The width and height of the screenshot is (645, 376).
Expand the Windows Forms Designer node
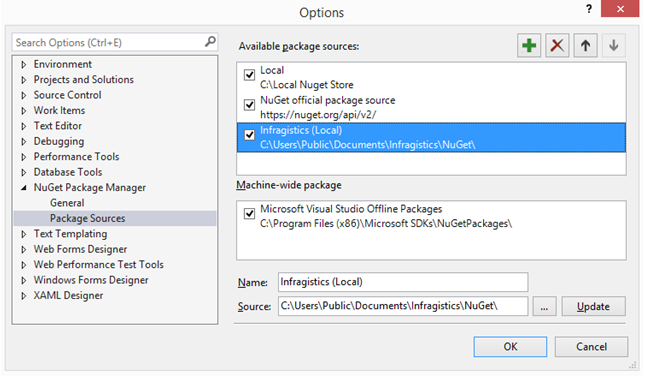(x=23, y=281)
